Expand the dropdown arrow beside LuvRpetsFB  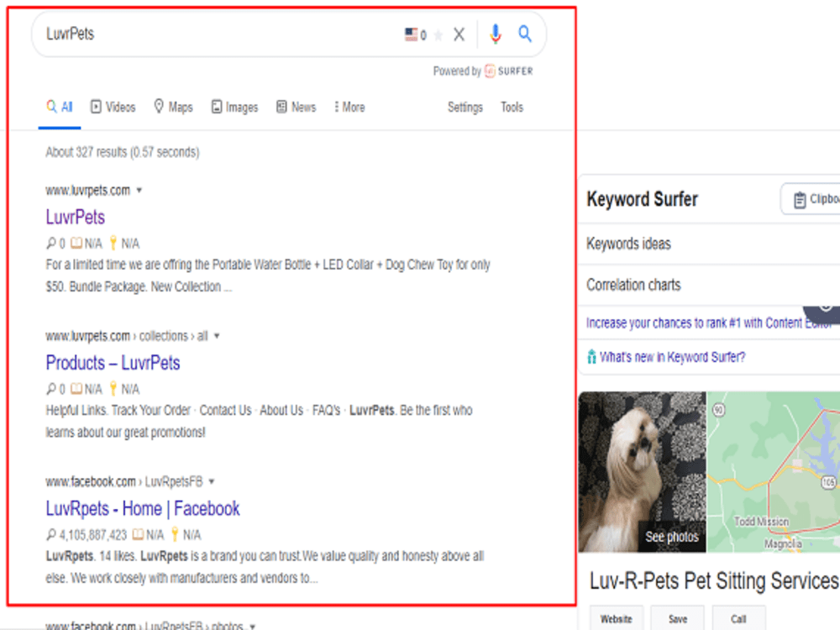pyautogui.click(x=212, y=481)
